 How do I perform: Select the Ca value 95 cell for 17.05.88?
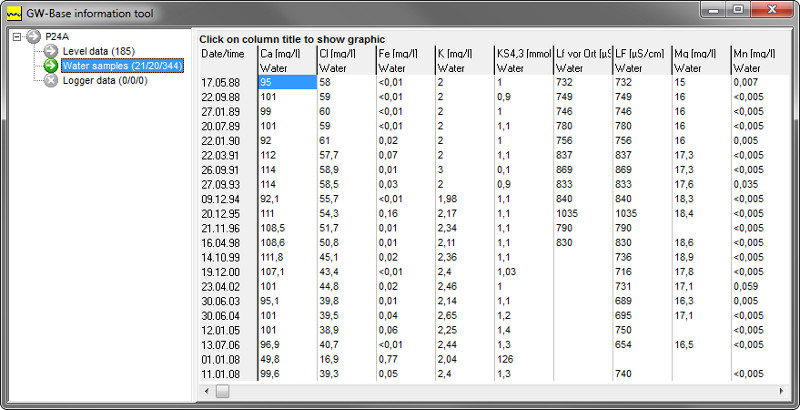286,81
